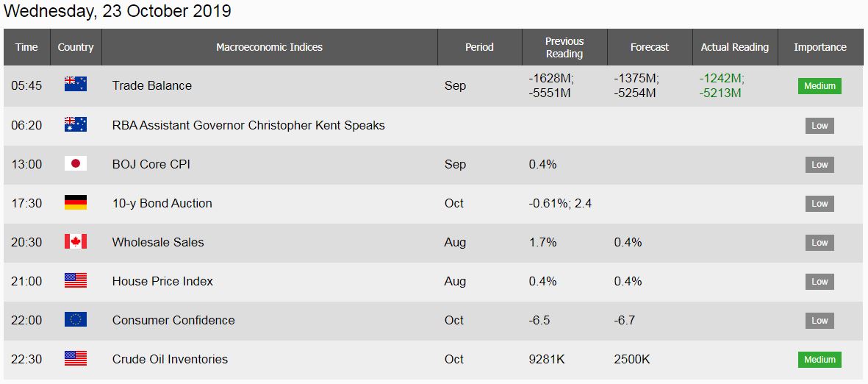Click the Japan flag for BOJ Core CPI
The width and height of the screenshot is (868, 384).
tap(75, 163)
